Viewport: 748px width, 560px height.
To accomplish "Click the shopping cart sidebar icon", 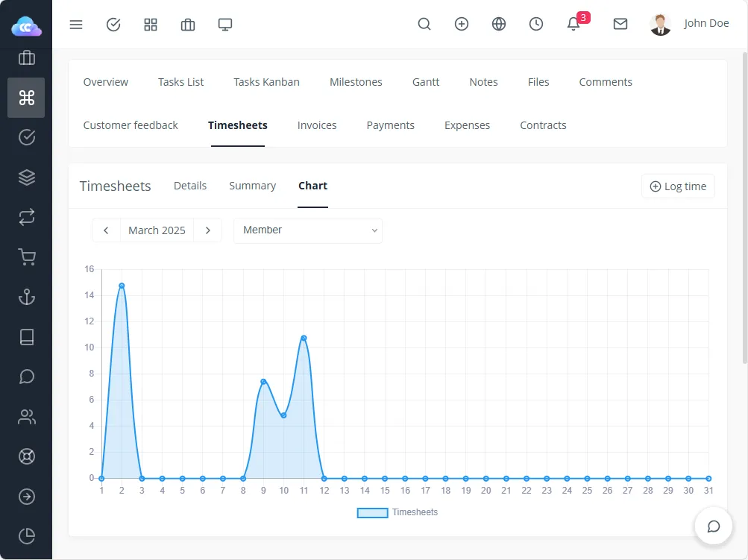I will [x=27, y=257].
